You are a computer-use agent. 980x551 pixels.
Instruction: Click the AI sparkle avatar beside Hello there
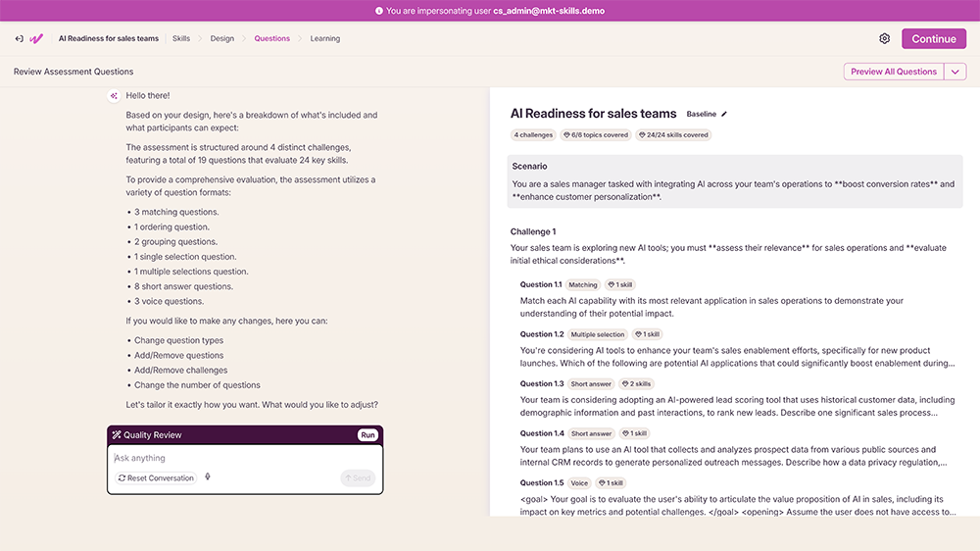tap(114, 96)
